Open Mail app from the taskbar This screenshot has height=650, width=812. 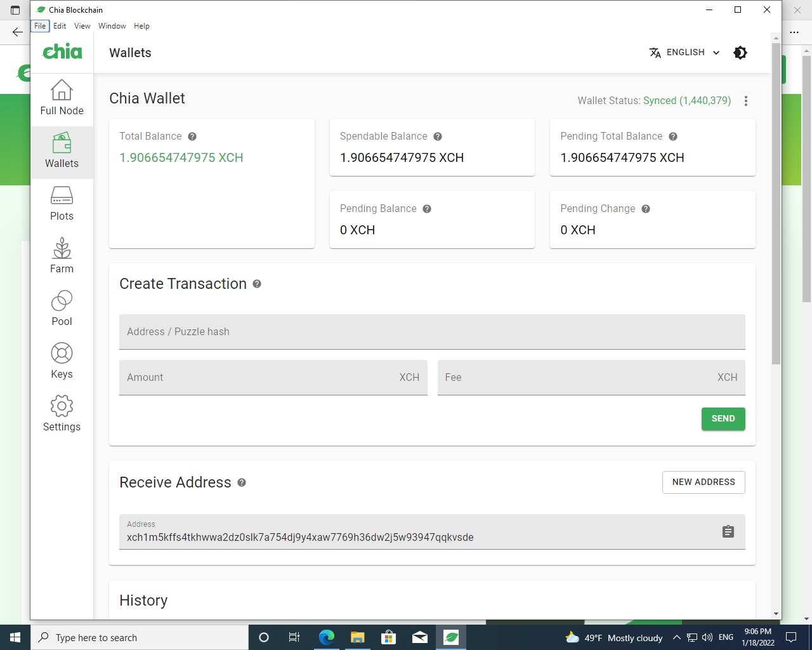click(420, 637)
